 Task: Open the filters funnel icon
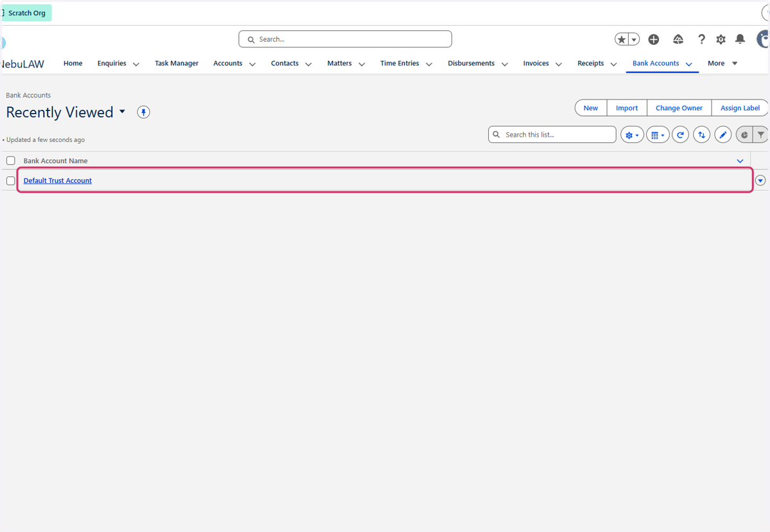(760, 135)
